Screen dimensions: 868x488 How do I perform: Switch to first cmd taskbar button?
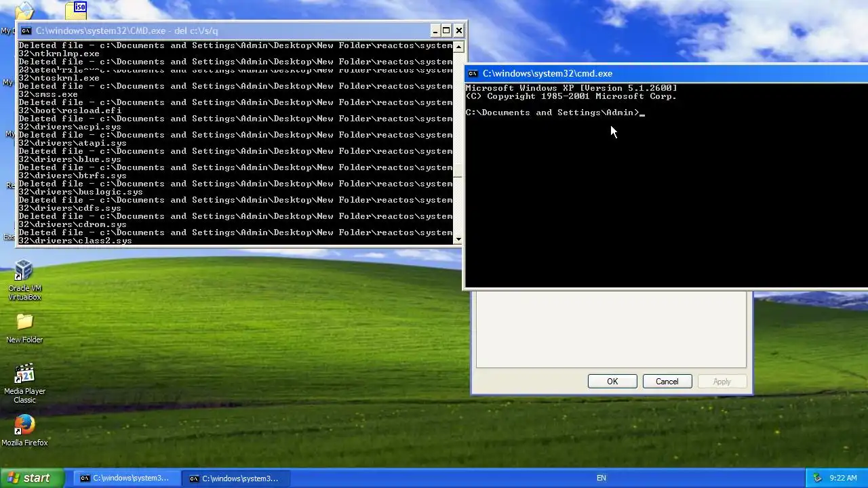tap(126, 478)
